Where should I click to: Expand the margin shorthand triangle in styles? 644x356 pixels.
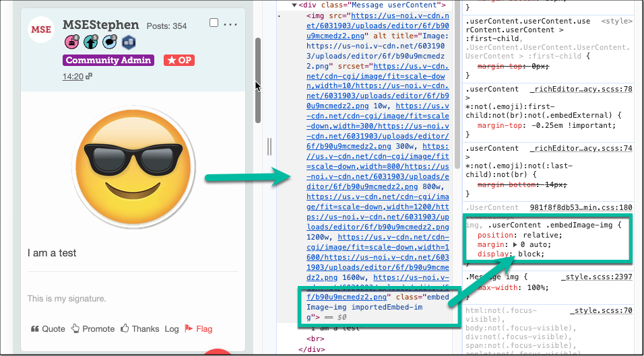click(516, 244)
